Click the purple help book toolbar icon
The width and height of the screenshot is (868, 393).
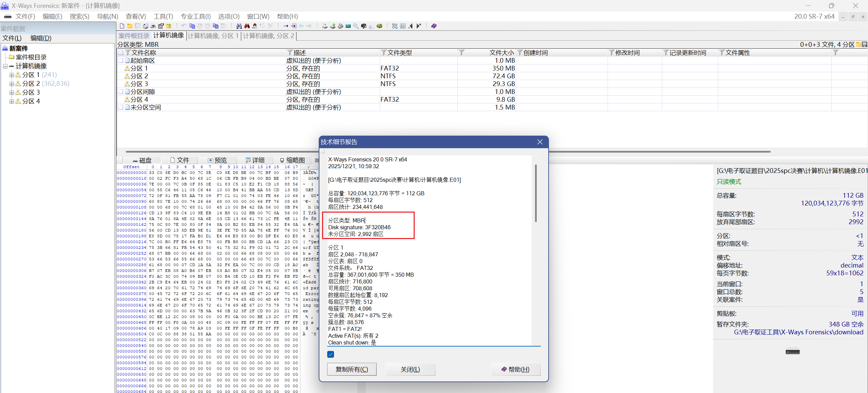[x=434, y=26]
